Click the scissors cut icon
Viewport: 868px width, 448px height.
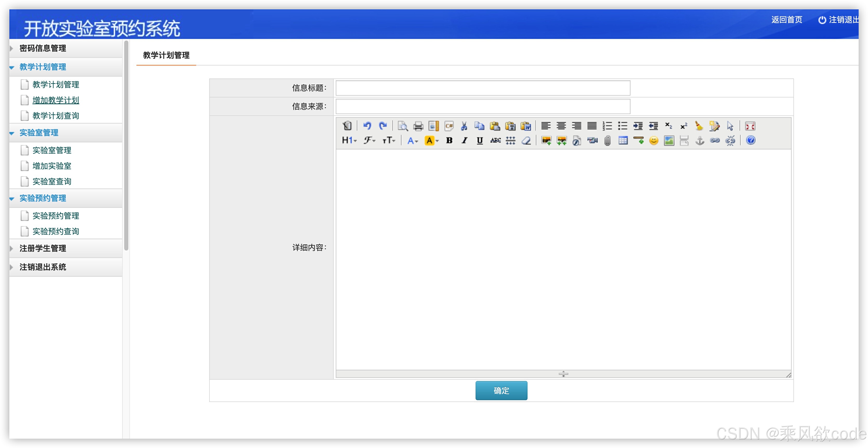(464, 126)
